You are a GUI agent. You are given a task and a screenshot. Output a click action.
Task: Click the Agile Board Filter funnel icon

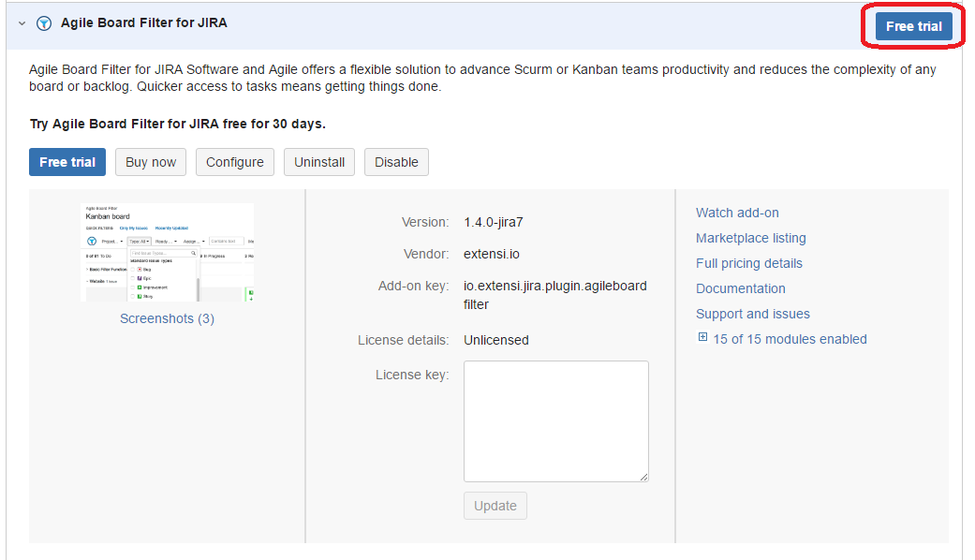click(43, 23)
